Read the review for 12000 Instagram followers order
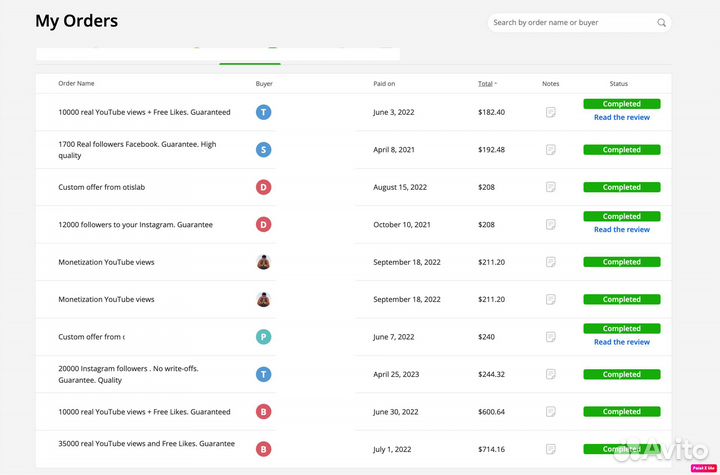720x475 pixels. (621, 230)
